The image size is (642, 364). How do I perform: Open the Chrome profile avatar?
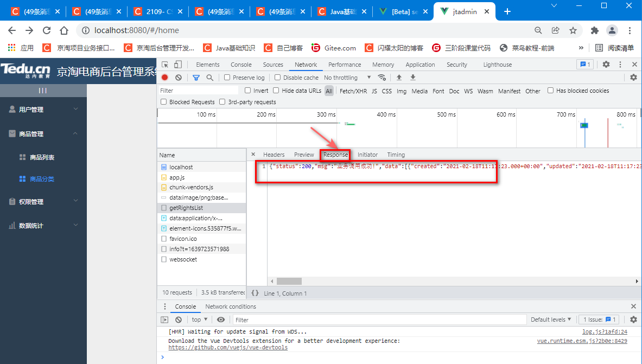[x=612, y=30]
